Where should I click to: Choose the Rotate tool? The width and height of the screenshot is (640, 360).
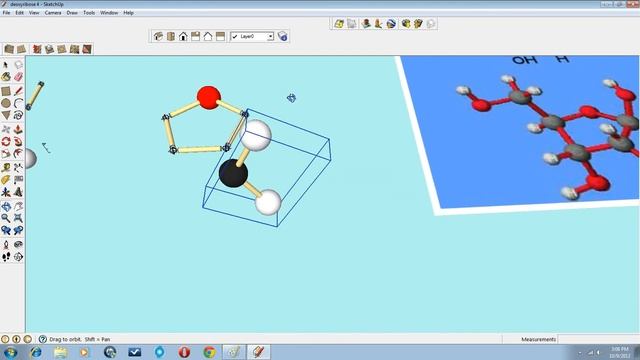point(6,142)
